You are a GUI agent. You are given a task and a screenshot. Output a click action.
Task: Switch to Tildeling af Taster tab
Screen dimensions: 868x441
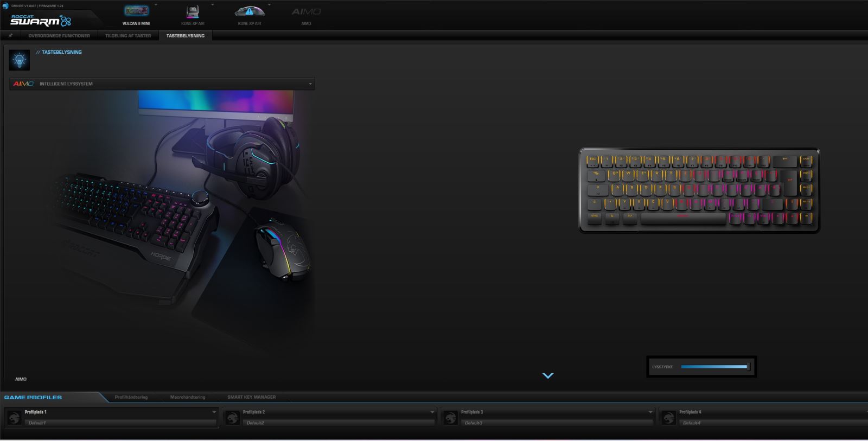pyautogui.click(x=128, y=36)
